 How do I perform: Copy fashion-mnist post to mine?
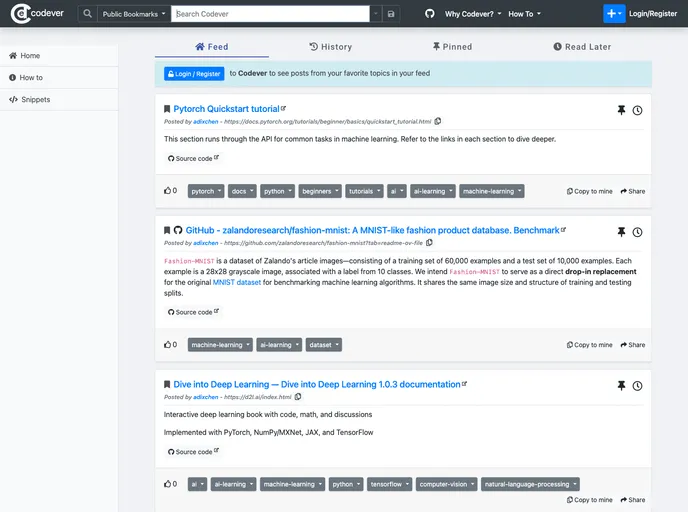589,345
